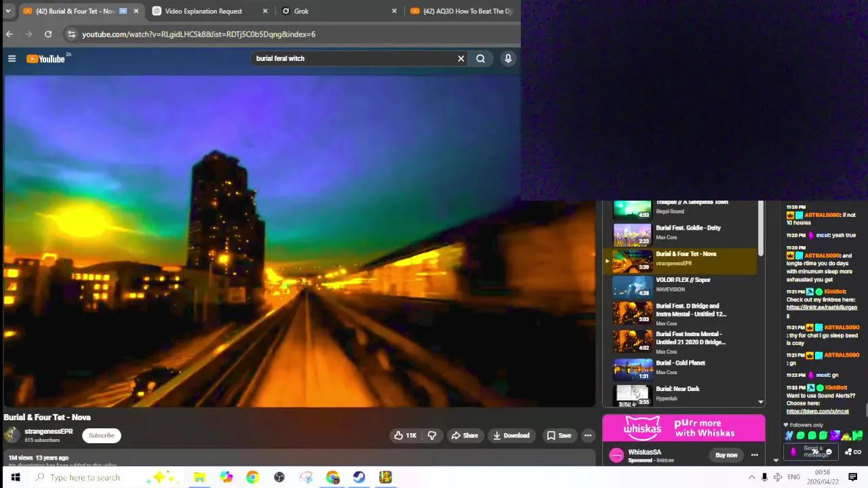868x488 pixels.
Task: Open the Whiskas 'purr more' ad banner
Action: pyautogui.click(x=684, y=428)
